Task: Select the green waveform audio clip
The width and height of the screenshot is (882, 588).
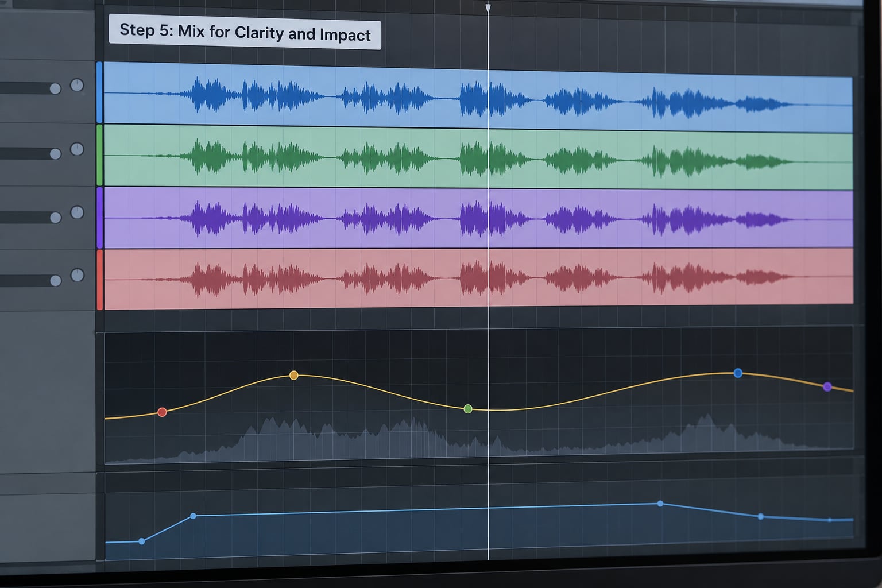Action: [478, 157]
